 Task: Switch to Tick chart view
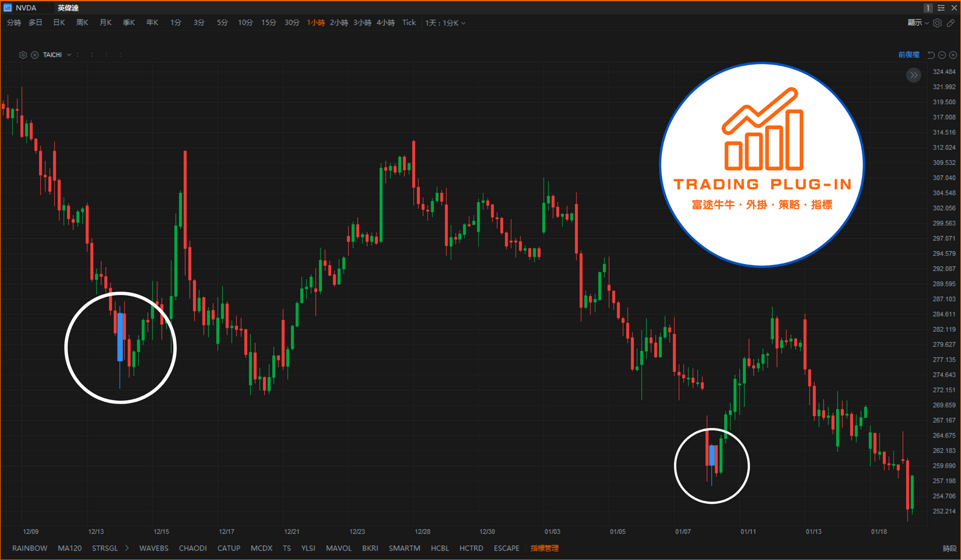pyautogui.click(x=409, y=23)
